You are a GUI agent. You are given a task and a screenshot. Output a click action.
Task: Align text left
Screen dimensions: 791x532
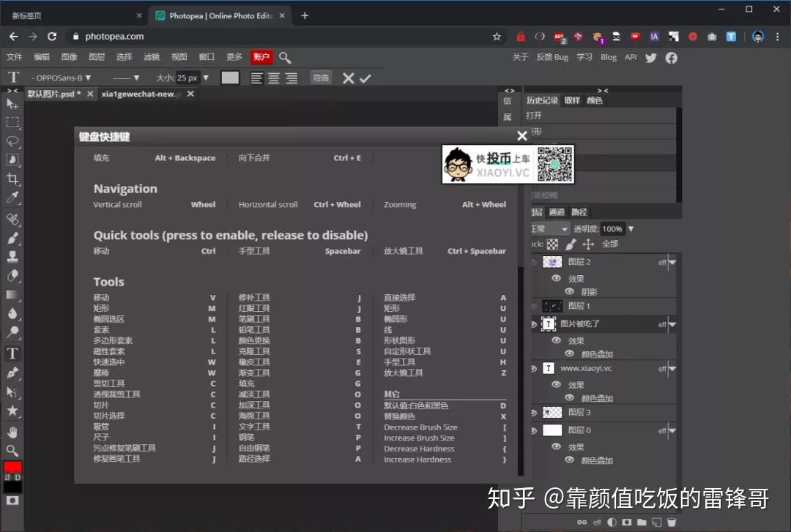[x=257, y=78]
